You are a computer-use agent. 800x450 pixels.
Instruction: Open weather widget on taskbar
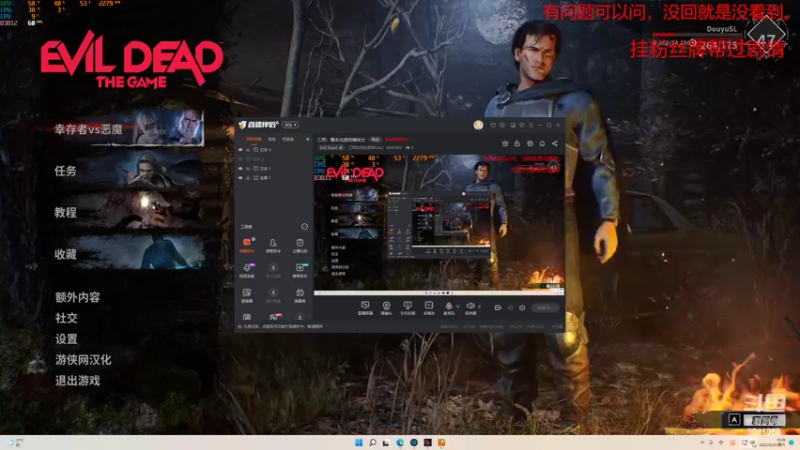point(15,442)
